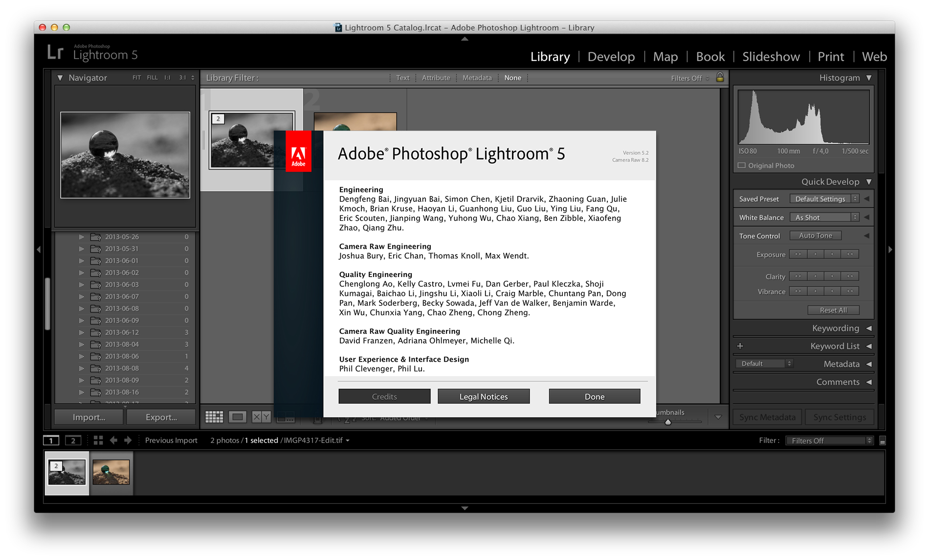Click Clarity large increase double-arrow
This screenshot has width=929, height=560.
[850, 276]
